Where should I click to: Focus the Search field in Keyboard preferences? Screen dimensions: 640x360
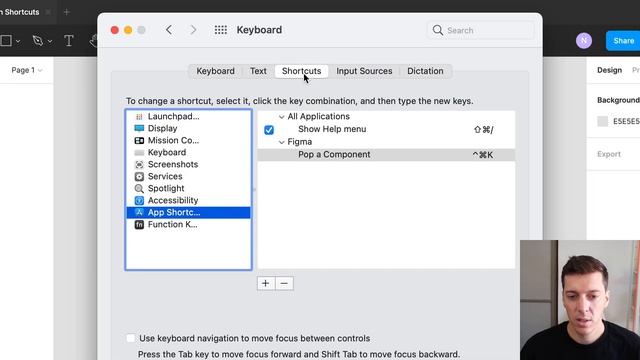click(480, 30)
